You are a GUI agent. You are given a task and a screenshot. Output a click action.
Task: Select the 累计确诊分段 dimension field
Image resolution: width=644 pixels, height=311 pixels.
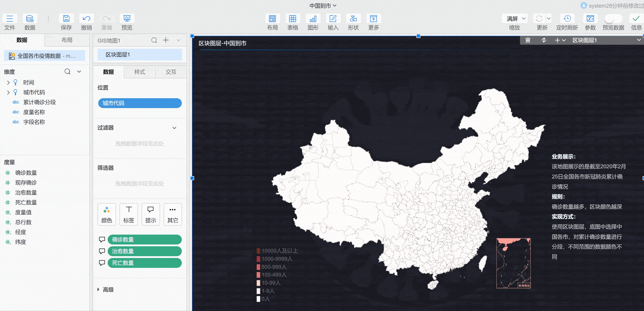39,102
